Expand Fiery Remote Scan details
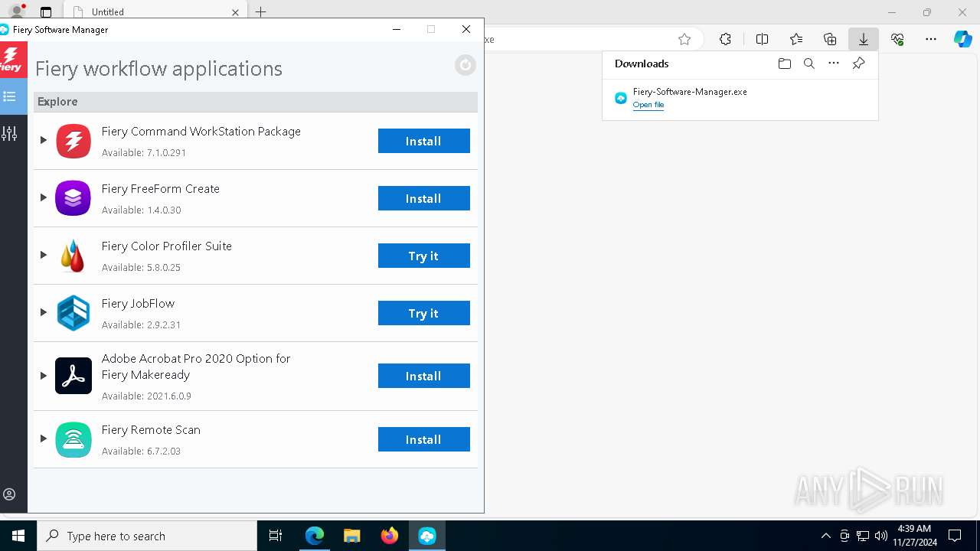The image size is (980, 551). [44, 439]
